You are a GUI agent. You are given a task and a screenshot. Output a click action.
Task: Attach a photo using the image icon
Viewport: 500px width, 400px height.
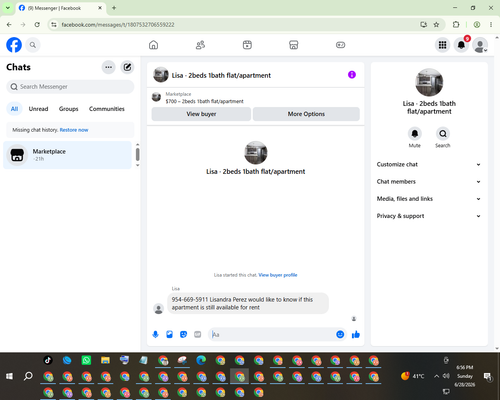tap(169, 334)
